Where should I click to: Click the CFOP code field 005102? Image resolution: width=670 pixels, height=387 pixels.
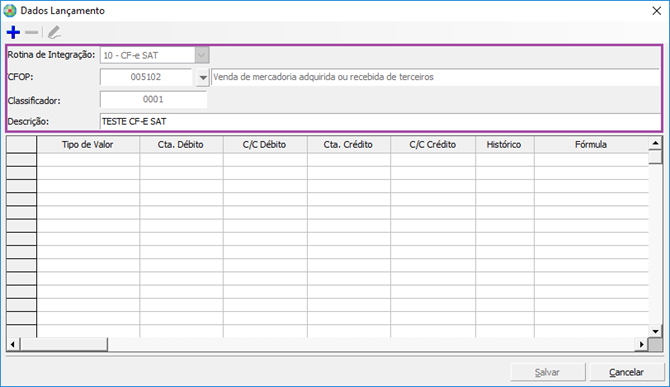coord(146,77)
